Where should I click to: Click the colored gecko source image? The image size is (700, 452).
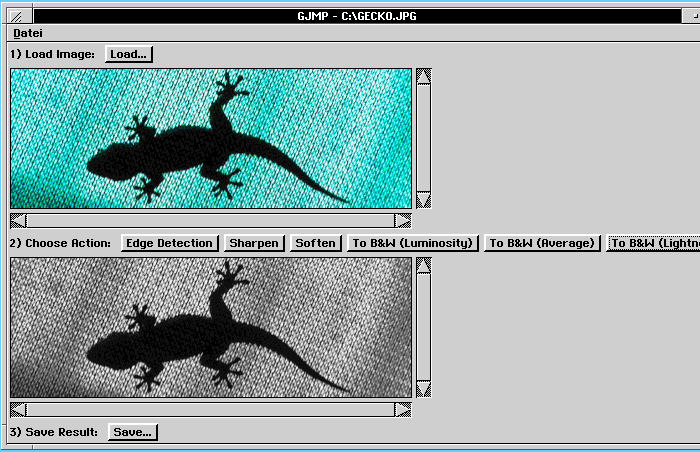tap(211, 138)
